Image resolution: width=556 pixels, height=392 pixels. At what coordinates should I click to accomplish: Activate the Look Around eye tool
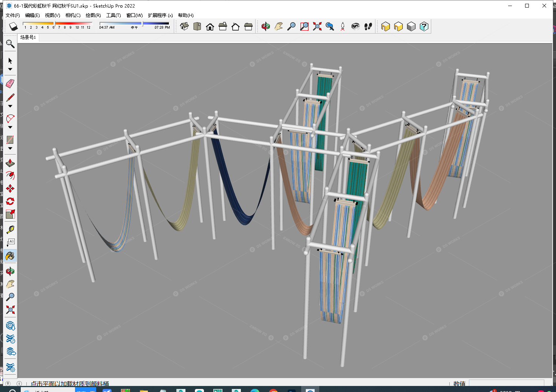pos(355,26)
